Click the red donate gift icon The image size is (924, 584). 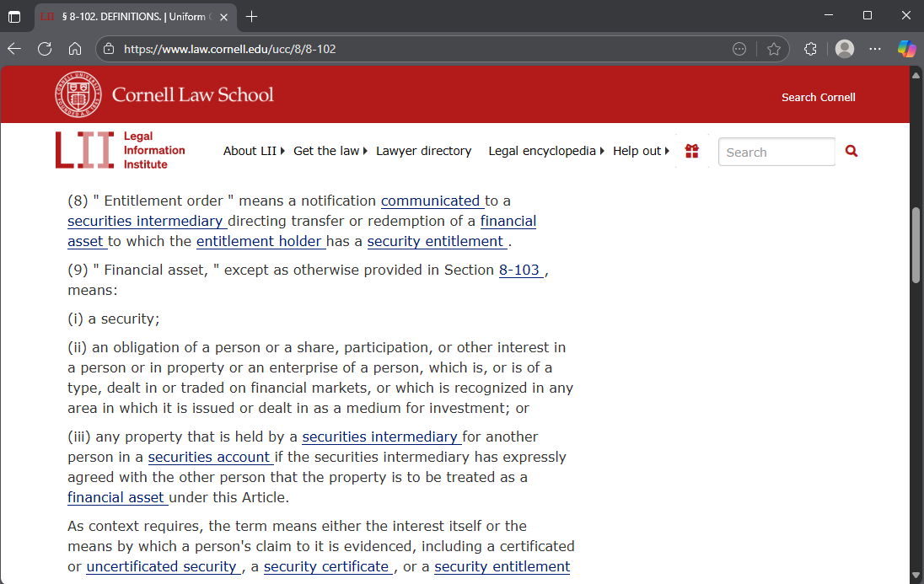tap(691, 151)
